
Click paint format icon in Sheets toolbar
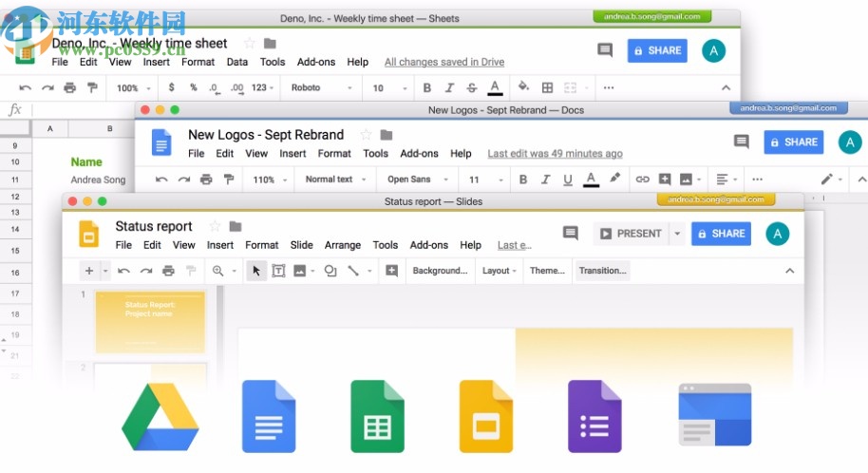coord(92,87)
